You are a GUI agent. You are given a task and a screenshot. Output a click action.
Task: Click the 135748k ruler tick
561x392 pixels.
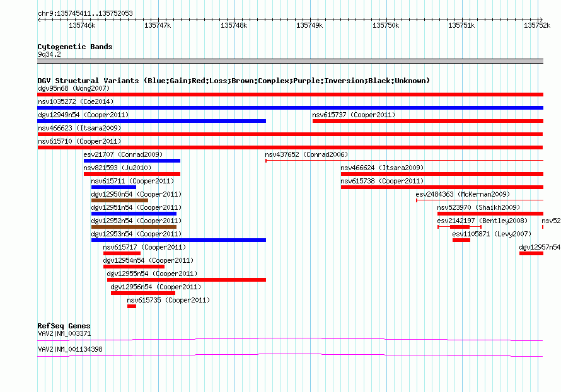(x=234, y=25)
